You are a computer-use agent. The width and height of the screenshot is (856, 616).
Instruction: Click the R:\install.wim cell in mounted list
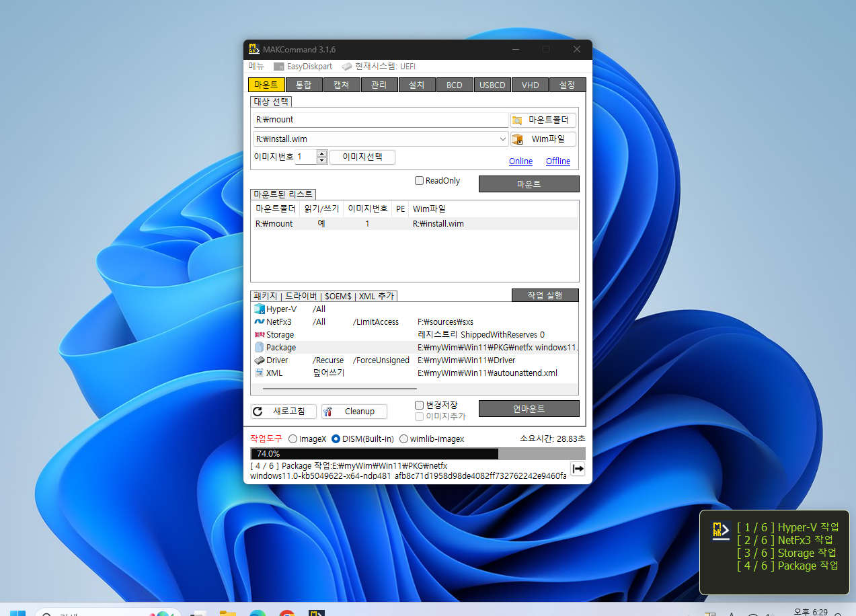point(438,224)
